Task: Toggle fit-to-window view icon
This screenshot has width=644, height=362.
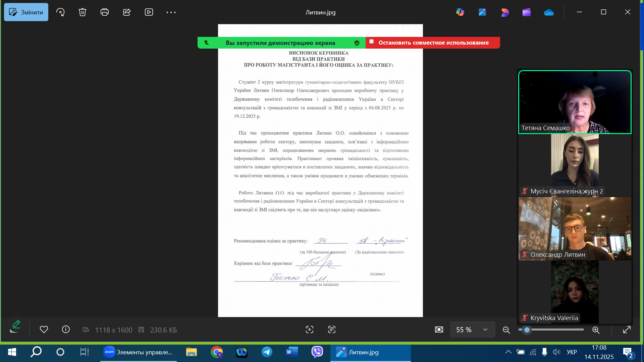Action: click(439, 329)
